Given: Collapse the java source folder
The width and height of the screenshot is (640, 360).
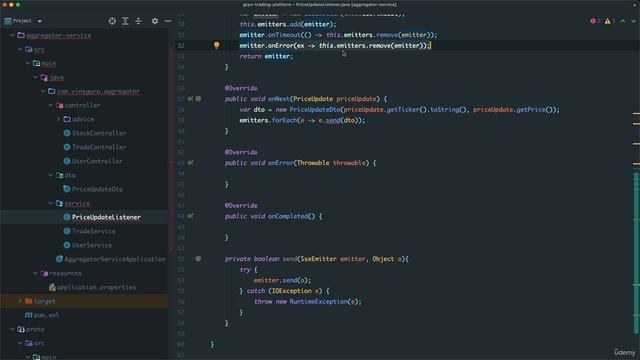Looking at the screenshot, I should (x=36, y=77).
